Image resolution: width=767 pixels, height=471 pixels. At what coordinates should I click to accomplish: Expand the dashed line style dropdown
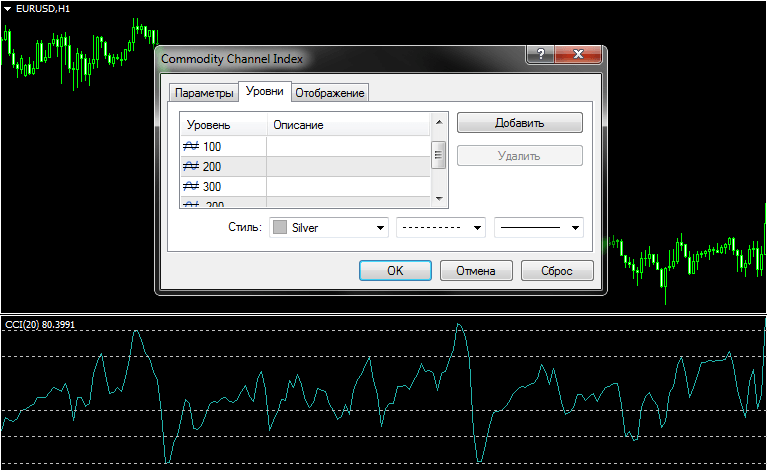click(477, 228)
